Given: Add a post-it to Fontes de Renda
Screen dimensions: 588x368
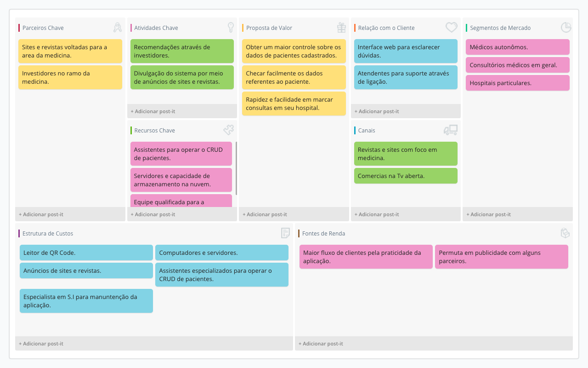Looking at the screenshot, I should point(320,344).
